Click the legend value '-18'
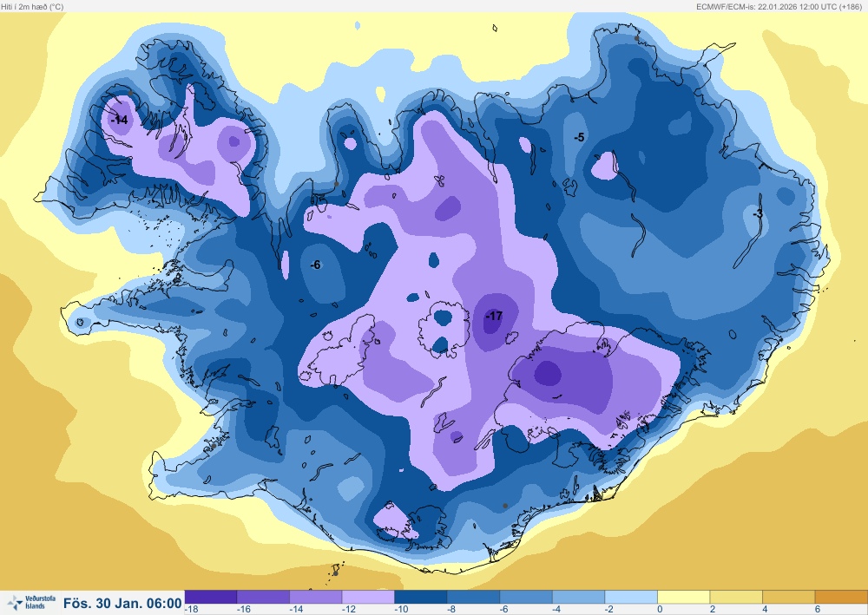 tap(192, 610)
